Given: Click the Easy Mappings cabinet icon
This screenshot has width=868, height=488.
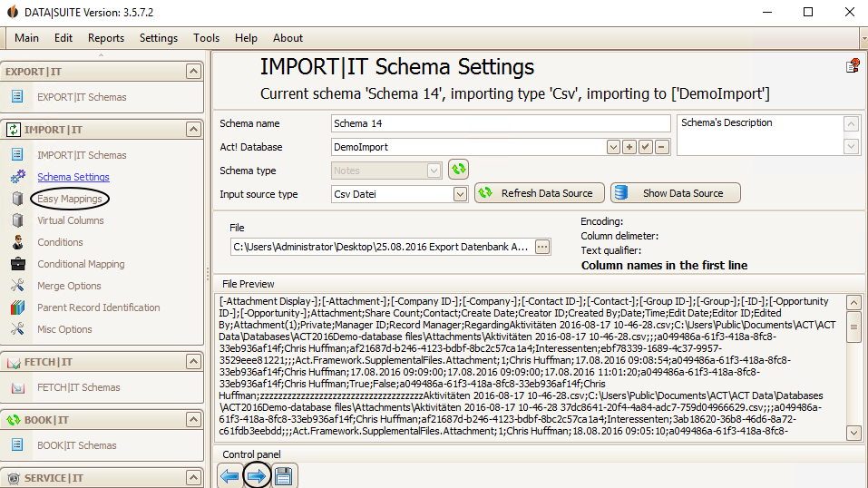Looking at the screenshot, I should pyautogui.click(x=18, y=199).
